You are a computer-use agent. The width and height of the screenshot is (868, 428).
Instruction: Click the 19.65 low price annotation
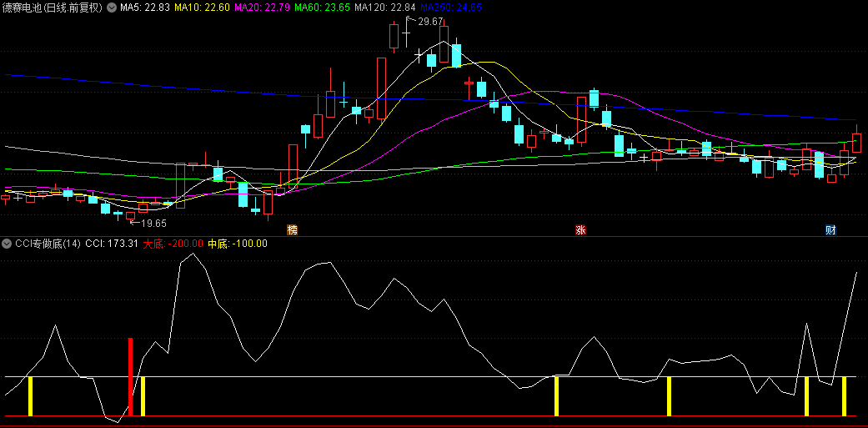(153, 223)
